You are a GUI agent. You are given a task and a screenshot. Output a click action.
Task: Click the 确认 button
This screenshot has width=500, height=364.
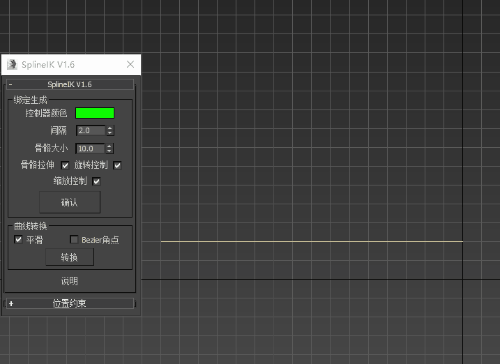click(x=70, y=202)
